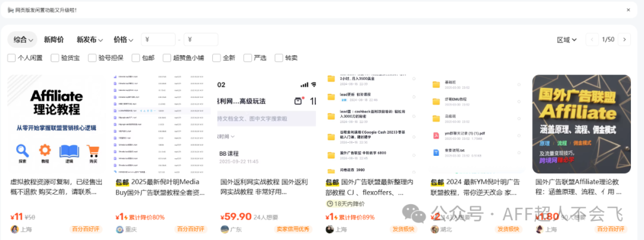
Task: Click the 累计降价89% label
Action: coord(358,217)
